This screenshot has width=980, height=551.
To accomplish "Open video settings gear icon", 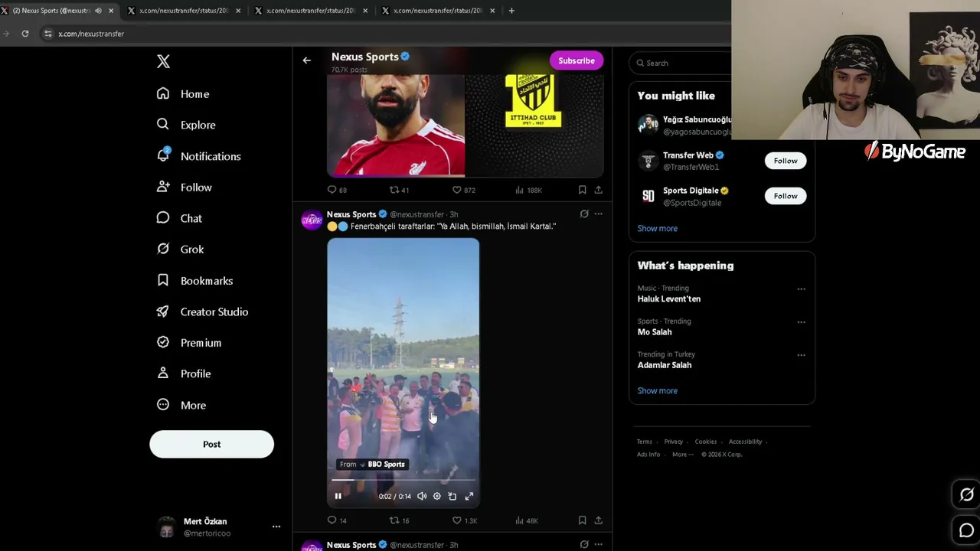I will 437,496.
